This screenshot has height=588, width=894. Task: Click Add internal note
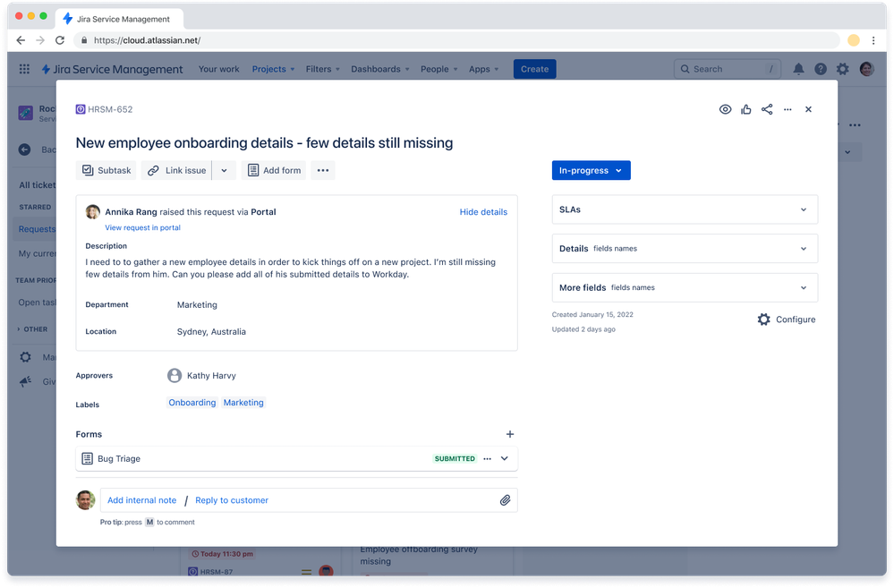[142, 500]
